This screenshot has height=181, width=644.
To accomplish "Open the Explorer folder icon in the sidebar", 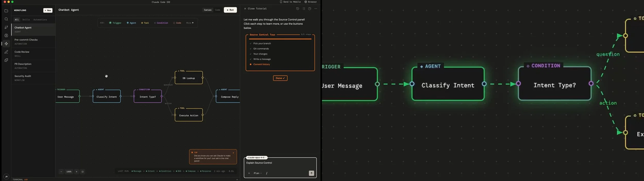I will tap(6, 11).
